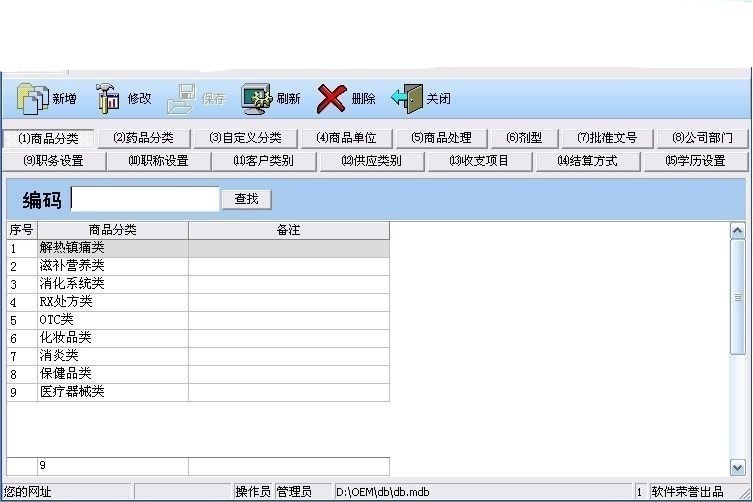Click the 备注 cell of 滋补营养类 row
The image size is (753, 502).
289,266
